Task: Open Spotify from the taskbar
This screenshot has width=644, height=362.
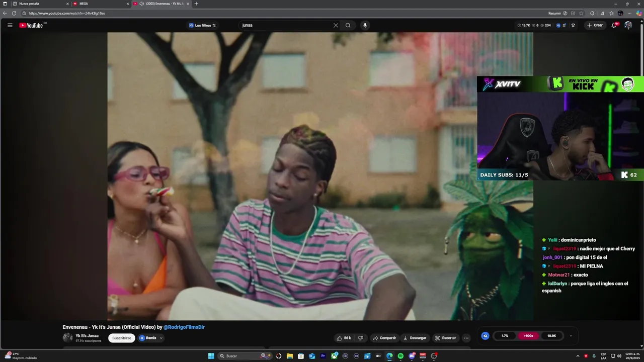Action: click(x=400, y=356)
